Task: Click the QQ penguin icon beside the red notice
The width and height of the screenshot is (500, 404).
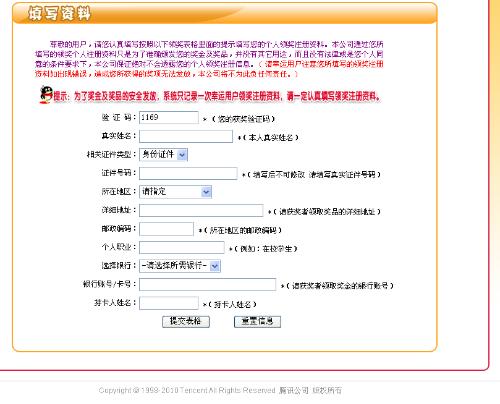Action: [46, 95]
